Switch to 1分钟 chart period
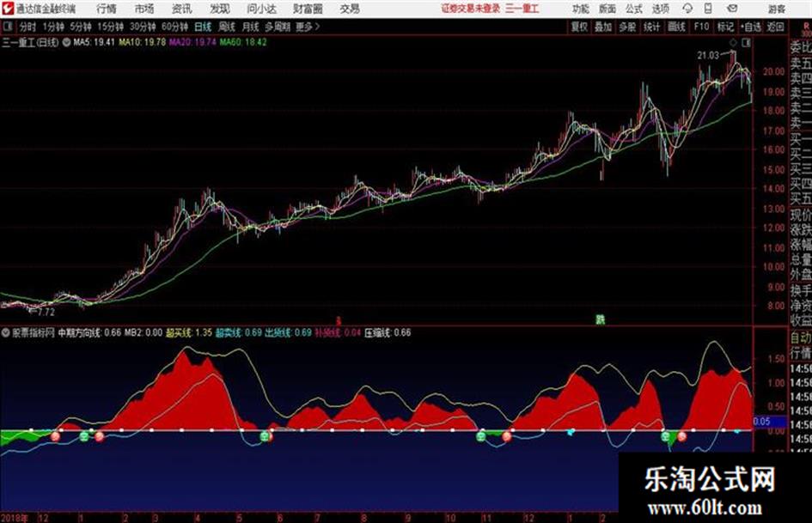Image resolution: width=812 pixels, height=523 pixels. point(53,27)
